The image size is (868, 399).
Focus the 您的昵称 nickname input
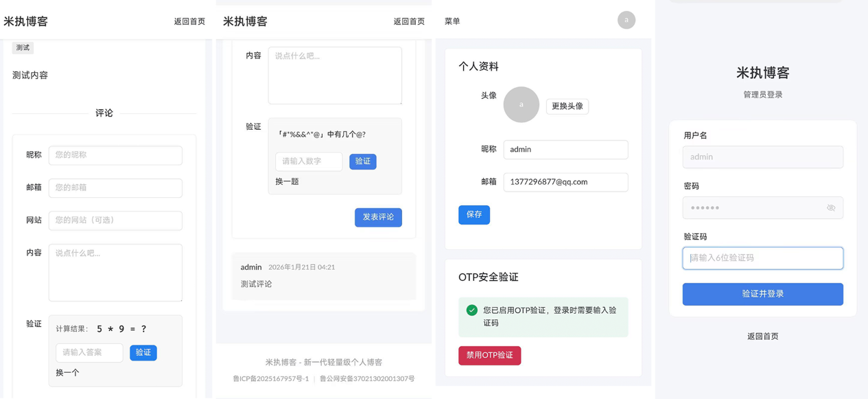coord(115,155)
